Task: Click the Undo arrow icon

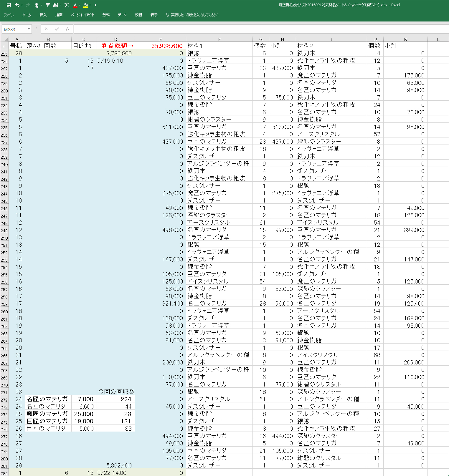Action: coord(17,5)
